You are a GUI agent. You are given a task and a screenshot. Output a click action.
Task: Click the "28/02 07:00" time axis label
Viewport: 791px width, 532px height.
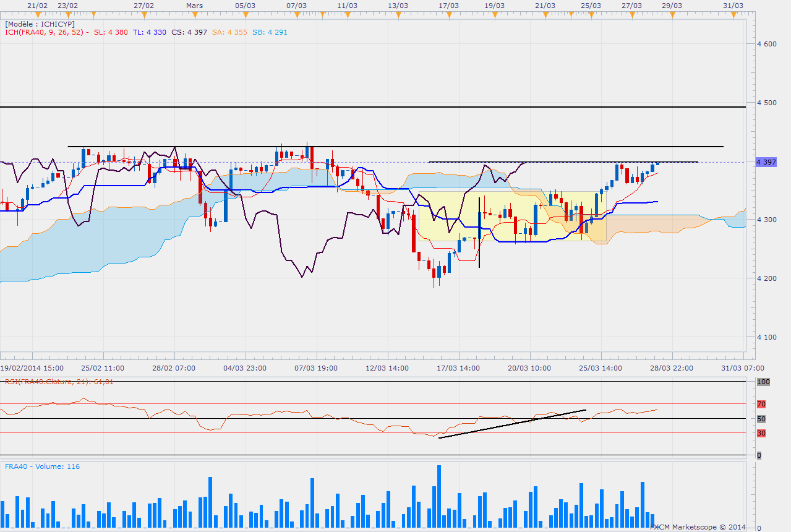(x=174, y=368)
